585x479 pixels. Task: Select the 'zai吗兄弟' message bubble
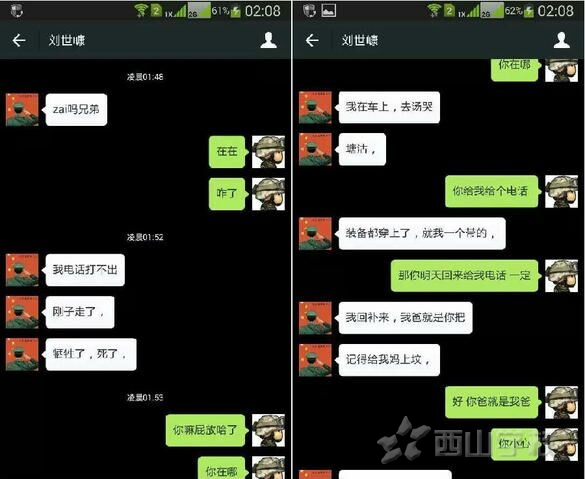click(x=76, y=109)
